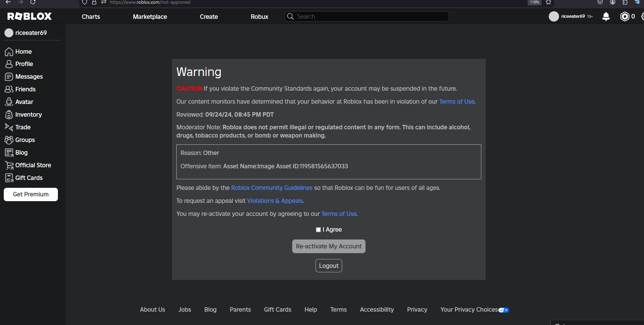Open the Robux tab
This screenshot has height=325, width=644.
pyautogui.click(x=259, y=16)
